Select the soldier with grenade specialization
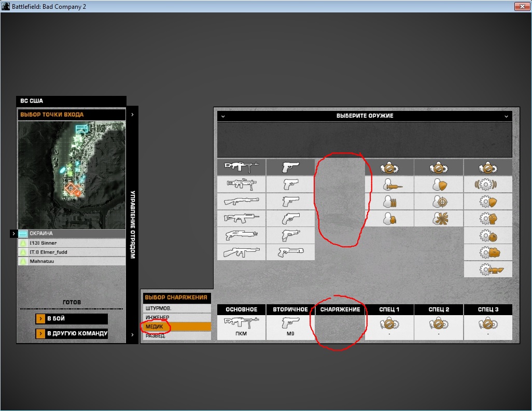 point(389,218)
